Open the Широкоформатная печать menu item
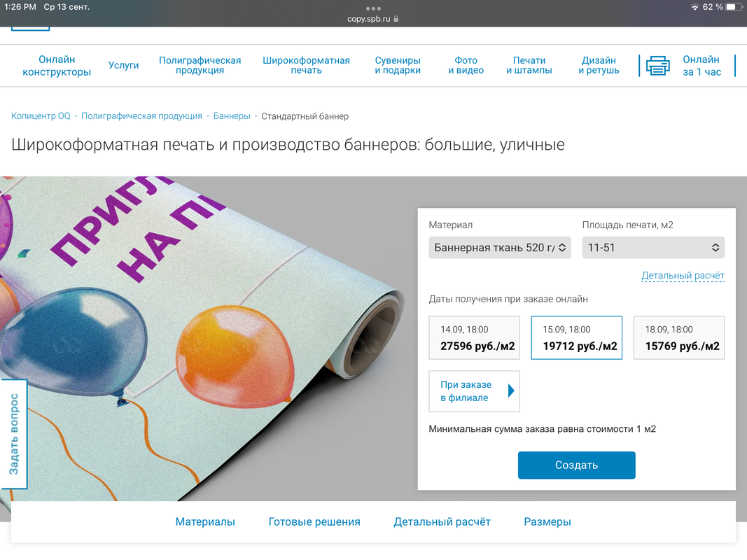The image size is (747, 560). click(x=307, y=65)
